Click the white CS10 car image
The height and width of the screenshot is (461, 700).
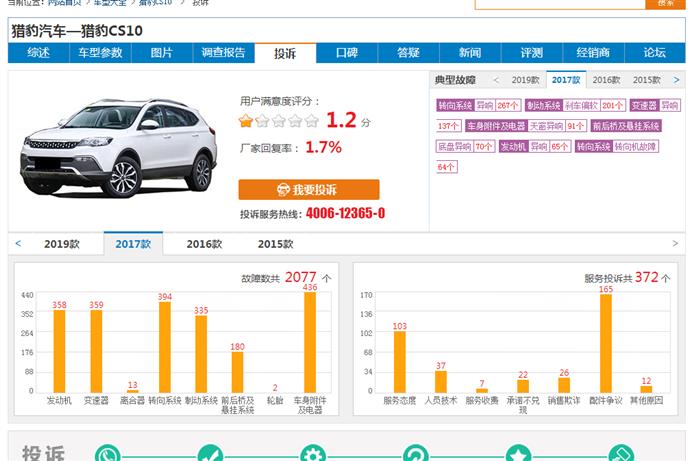pos(118,148)
